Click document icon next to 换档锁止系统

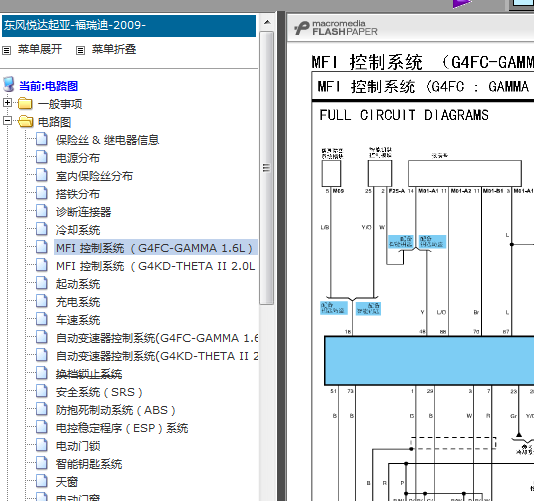pyautogui.click(x=42, y=373)
